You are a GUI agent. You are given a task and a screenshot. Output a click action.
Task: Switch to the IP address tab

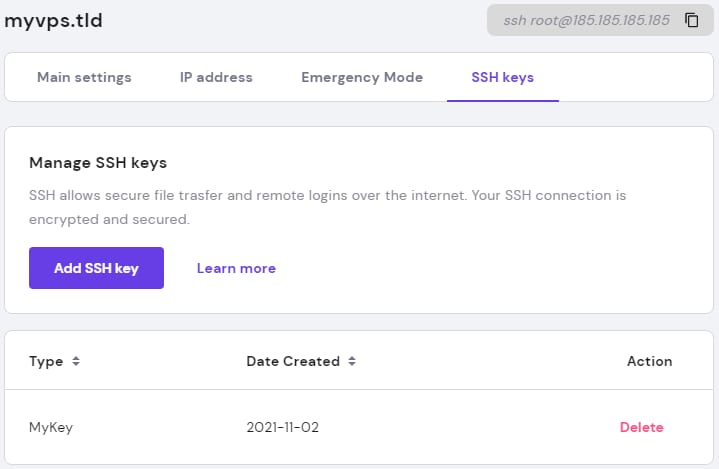[x=216, y=77]
